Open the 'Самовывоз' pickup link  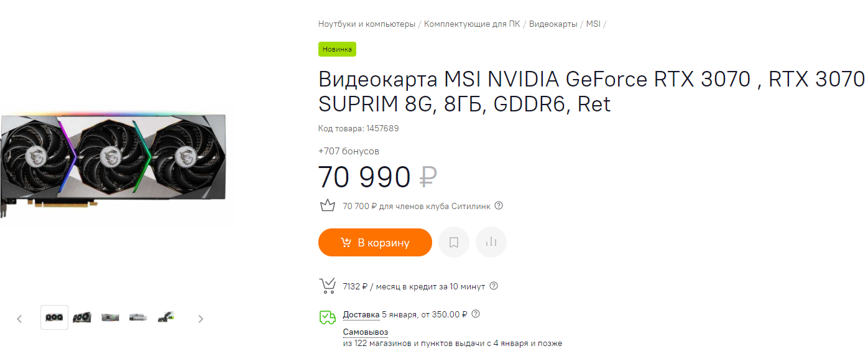(x=365, y=332)
